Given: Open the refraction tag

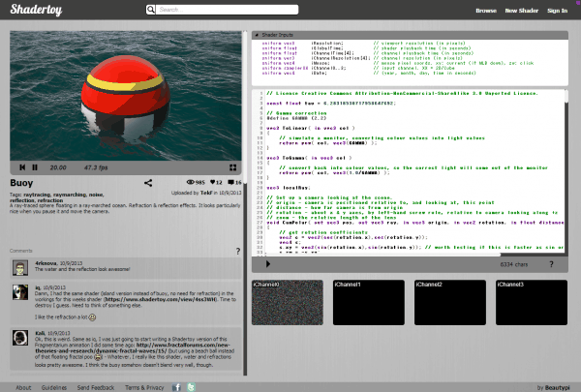Looking at the screenshot, I should [50, 200].
